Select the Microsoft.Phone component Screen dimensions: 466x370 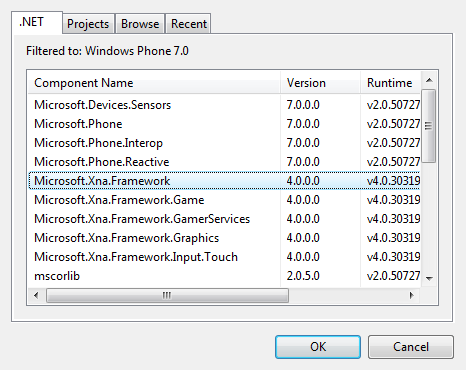tap(224, 124)
